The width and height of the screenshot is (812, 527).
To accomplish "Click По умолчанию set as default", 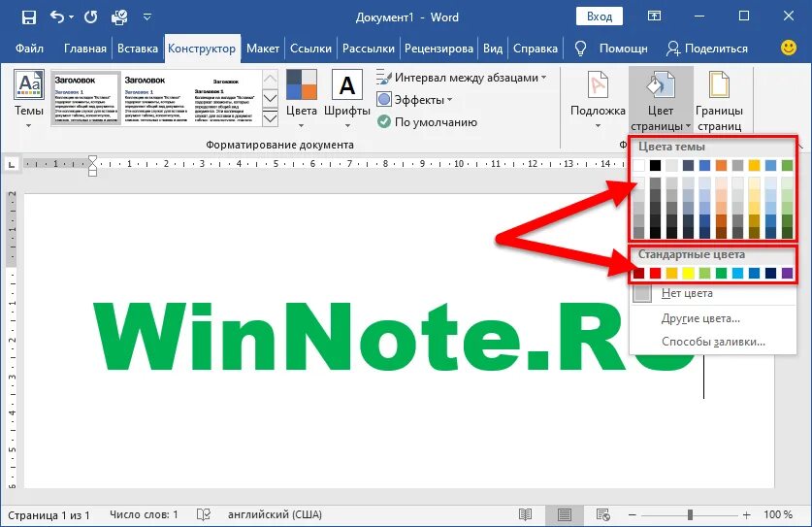I will [x=427, y=122].
